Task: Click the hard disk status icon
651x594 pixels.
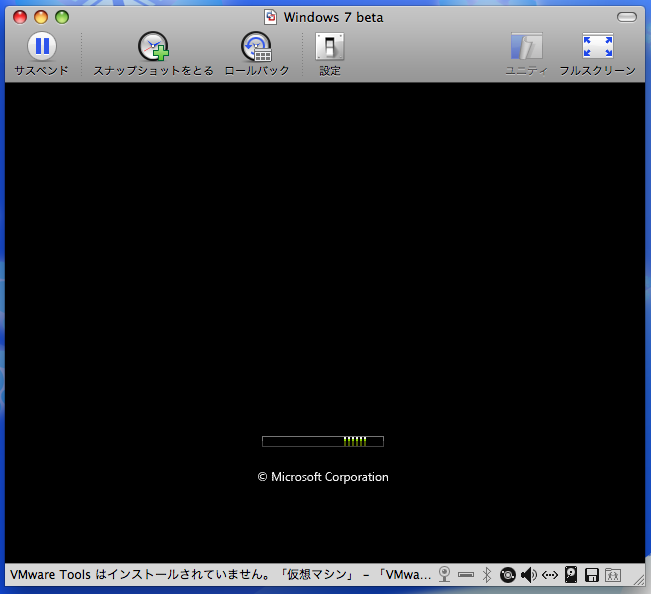Action: 571,575
